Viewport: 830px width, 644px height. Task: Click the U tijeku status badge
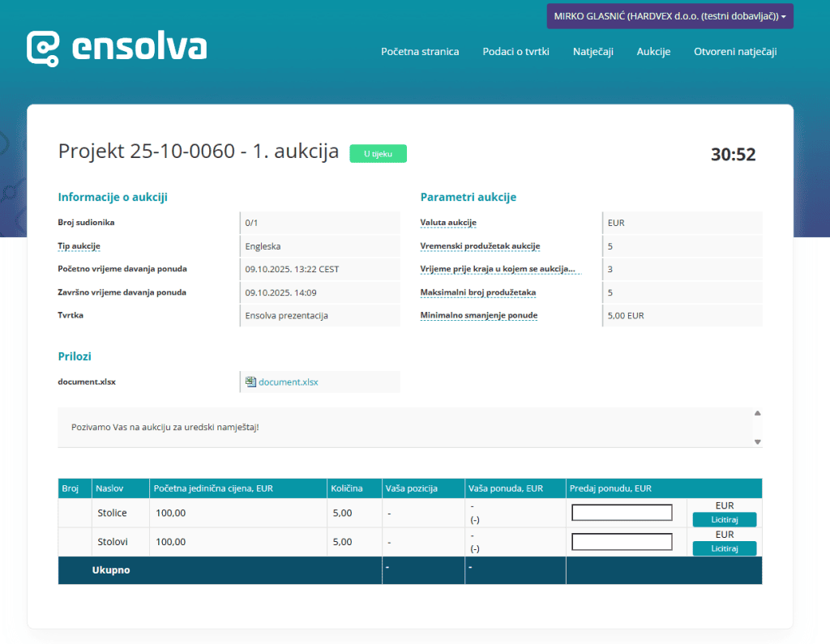378,154
